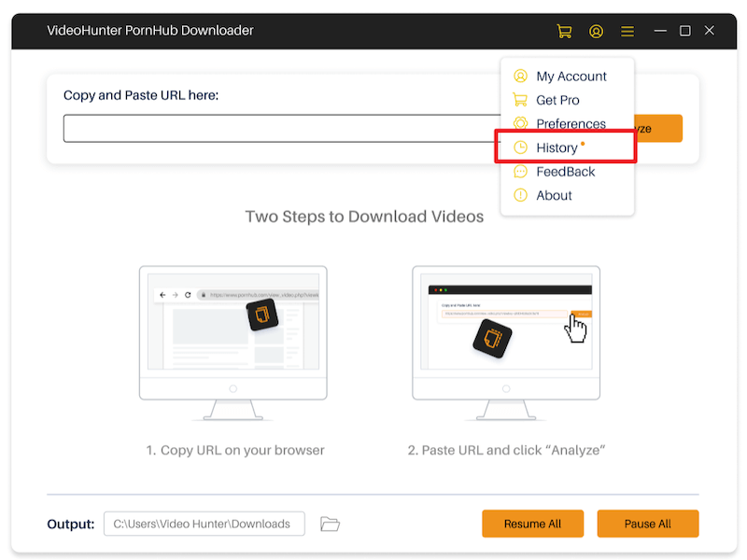The image size is (747, 560).
Task: Click the Preferences gear icon
Action: [520, 123]
